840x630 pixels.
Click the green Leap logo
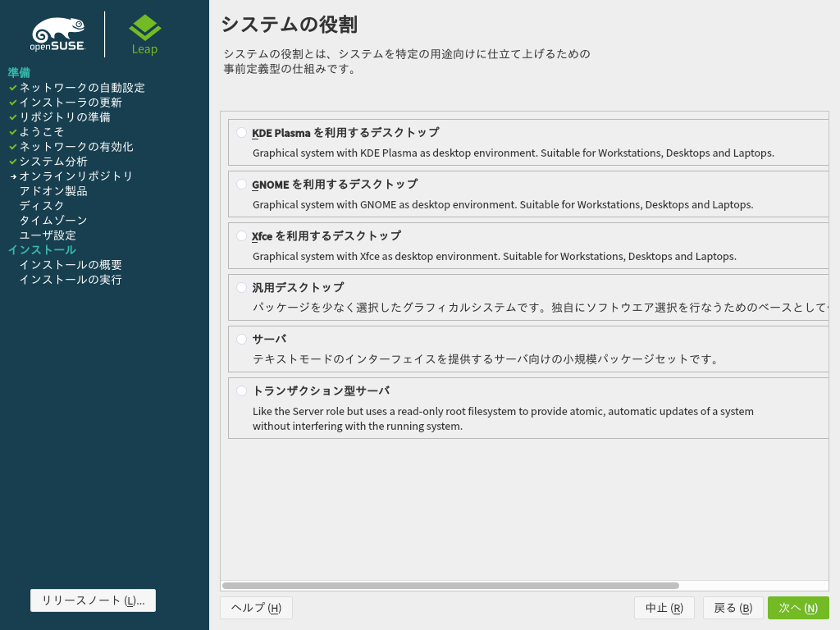point(144,34)
